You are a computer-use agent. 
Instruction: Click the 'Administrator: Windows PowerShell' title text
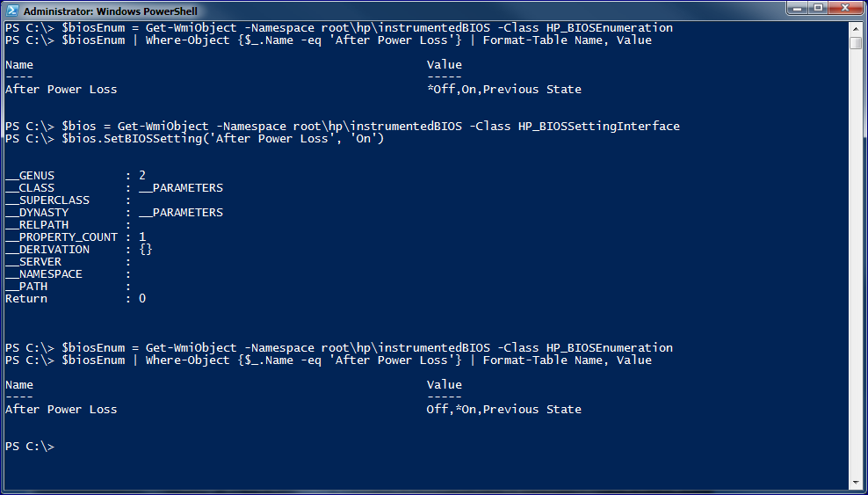(x=110, y=11)
